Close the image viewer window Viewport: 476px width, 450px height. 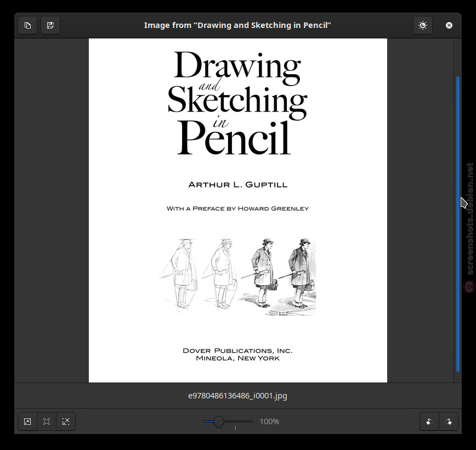[449, 25]
